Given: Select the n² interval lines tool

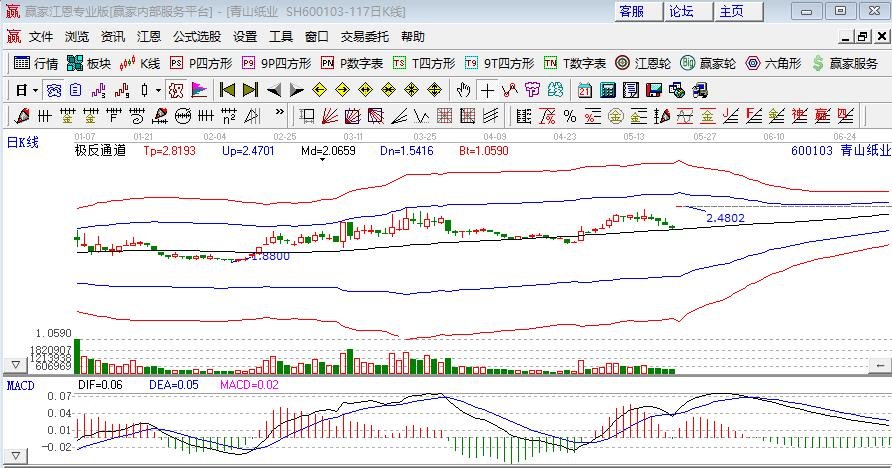Looking at the screenshot, I should pos(229,116).
